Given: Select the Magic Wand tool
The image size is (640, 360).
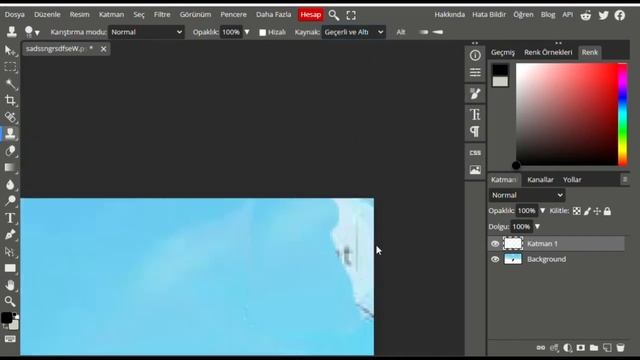Looking at the screenshot, I should (x=11, y=84).
